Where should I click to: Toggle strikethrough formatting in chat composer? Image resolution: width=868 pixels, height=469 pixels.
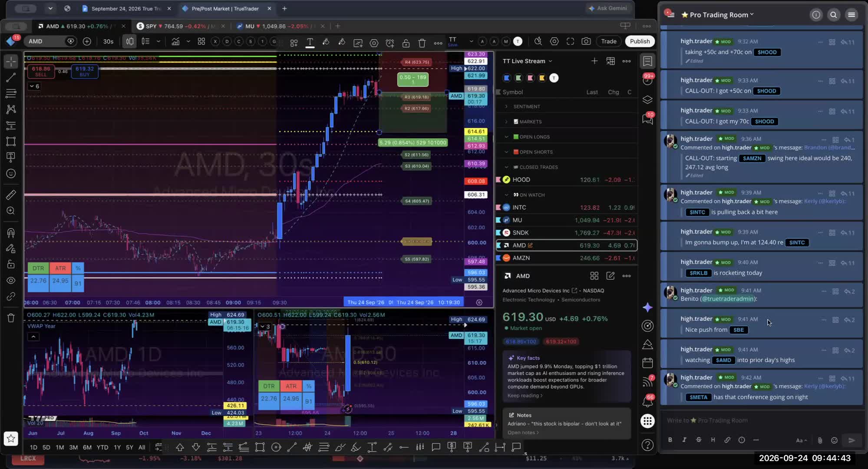click(699, 440)
